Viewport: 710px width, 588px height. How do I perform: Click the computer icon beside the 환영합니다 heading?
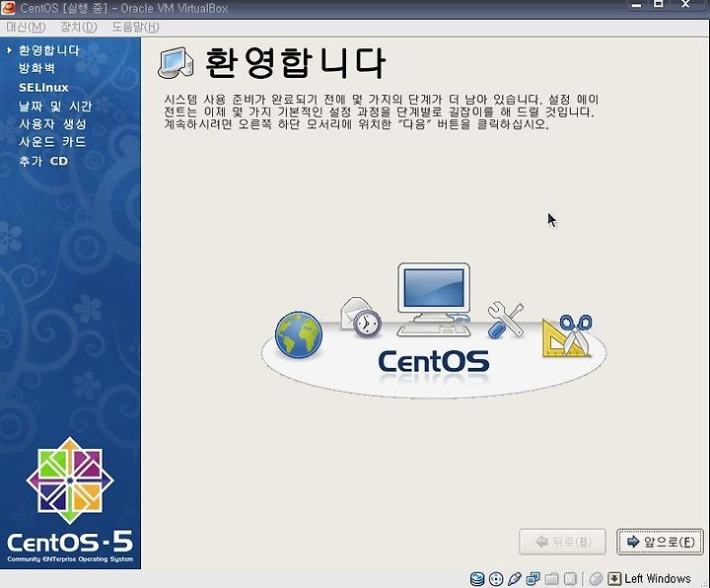coord(177,62)
